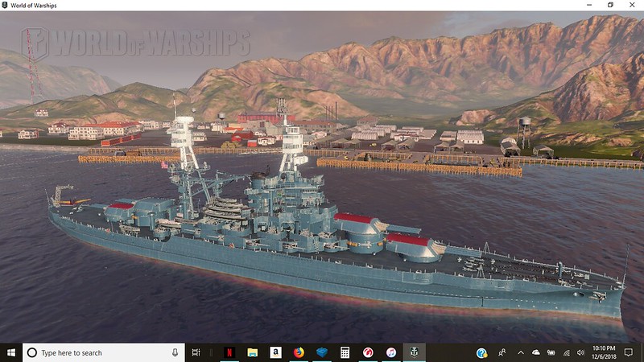Screen dimensions: 644x362
Task: Expand the hidden system tray icons
Action: point(520,352)
